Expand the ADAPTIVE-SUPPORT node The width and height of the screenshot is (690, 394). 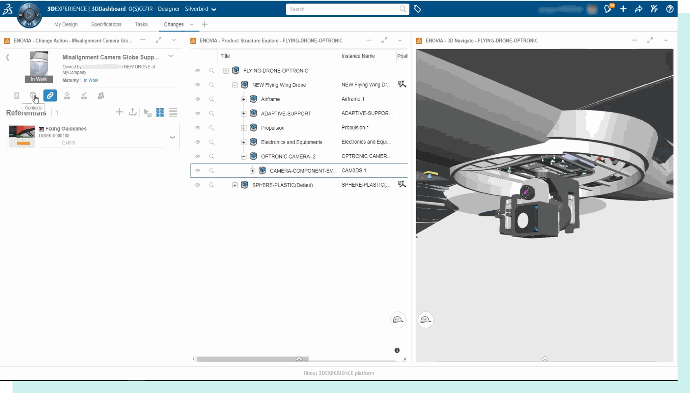(243, 114)
